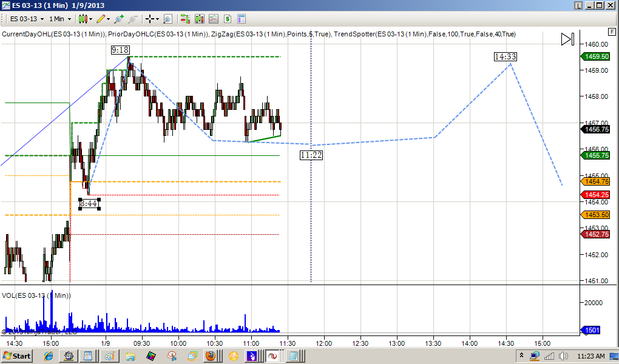
Task: Toggle the L link button in title bar
Action: pos(578,5)
